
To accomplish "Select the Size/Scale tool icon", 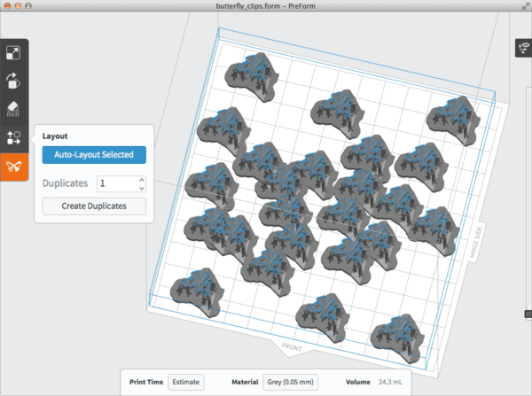I will (13, 53).
